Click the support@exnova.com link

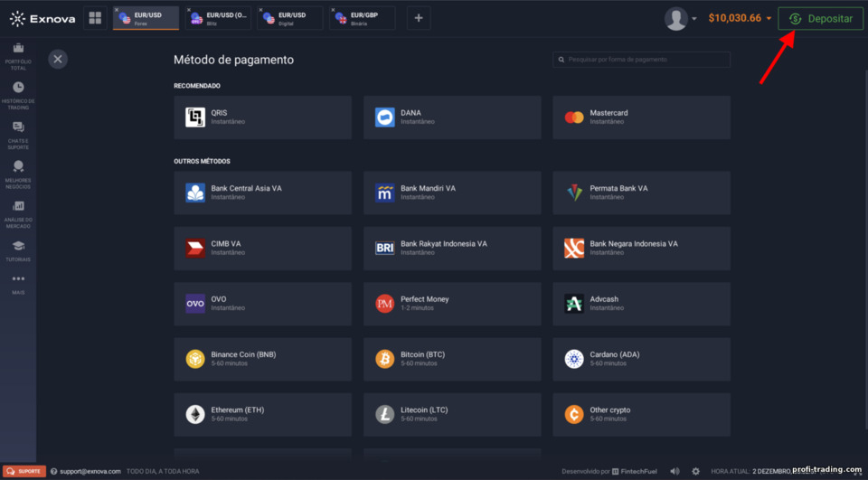[90, 471]
